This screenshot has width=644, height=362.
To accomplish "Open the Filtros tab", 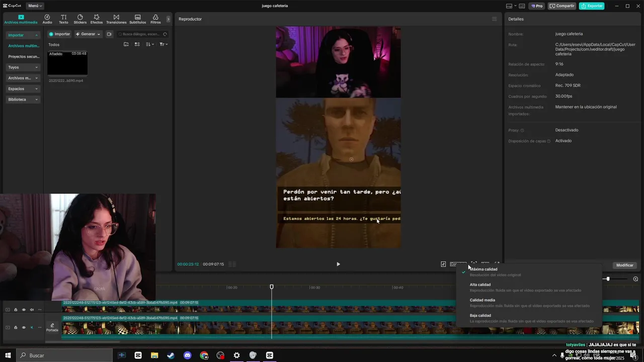I will (155, 19).
